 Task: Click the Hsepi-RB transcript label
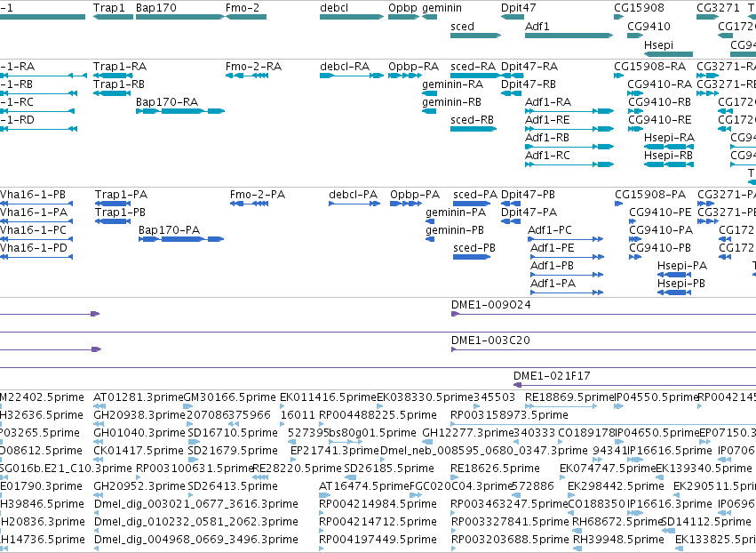click(668, 156)
